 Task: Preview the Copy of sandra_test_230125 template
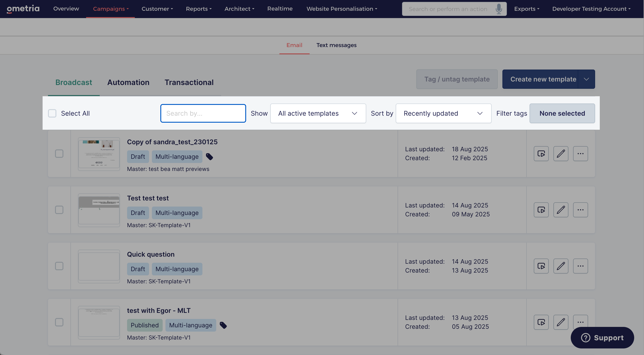tap(541, 154)
